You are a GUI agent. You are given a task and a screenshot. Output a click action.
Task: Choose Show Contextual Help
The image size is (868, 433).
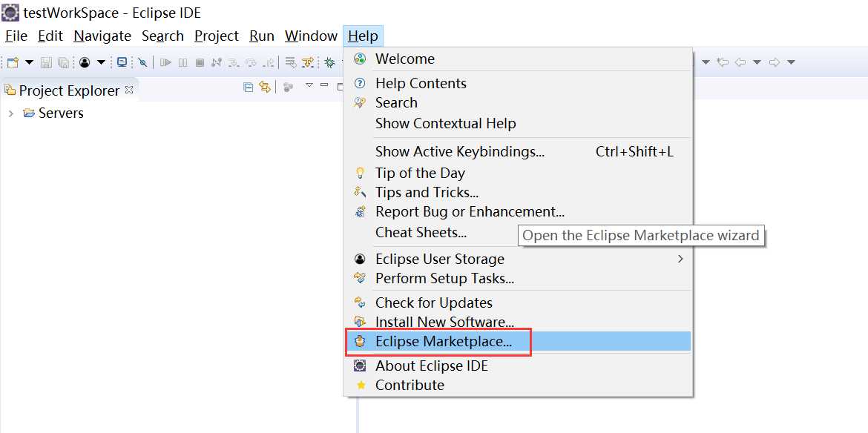(518, 123)
